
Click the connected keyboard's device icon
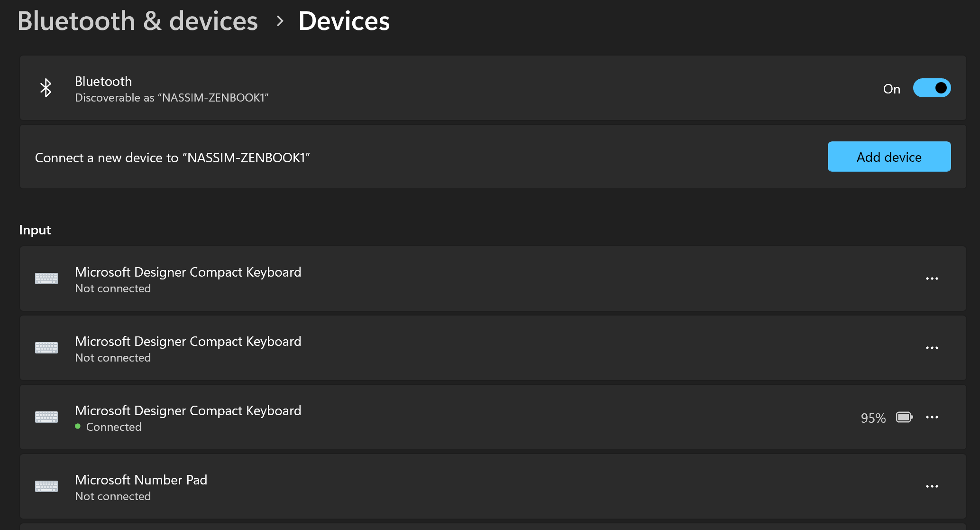[46, 417]
